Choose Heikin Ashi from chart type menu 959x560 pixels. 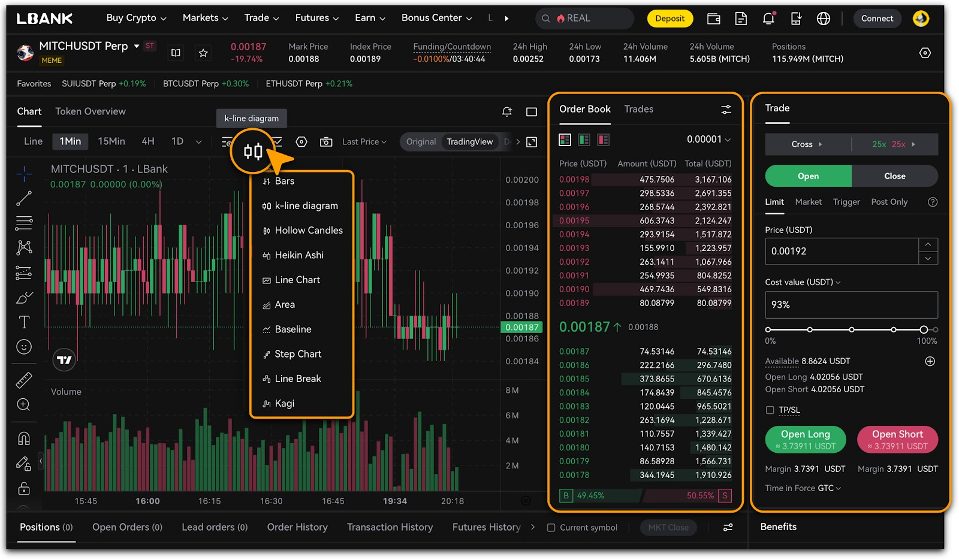(298, 255)
